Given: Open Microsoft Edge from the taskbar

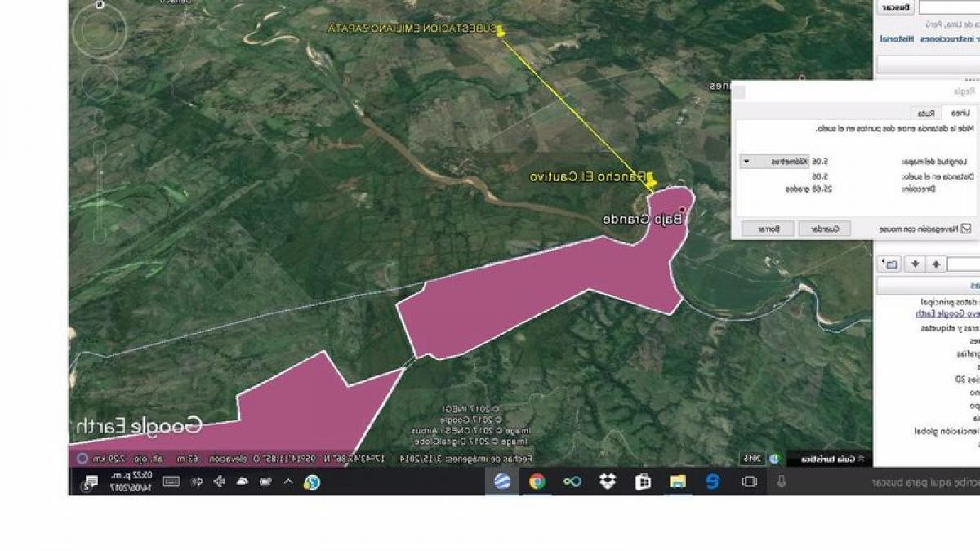Looking at the screenshot, I should tap(713, 480).
